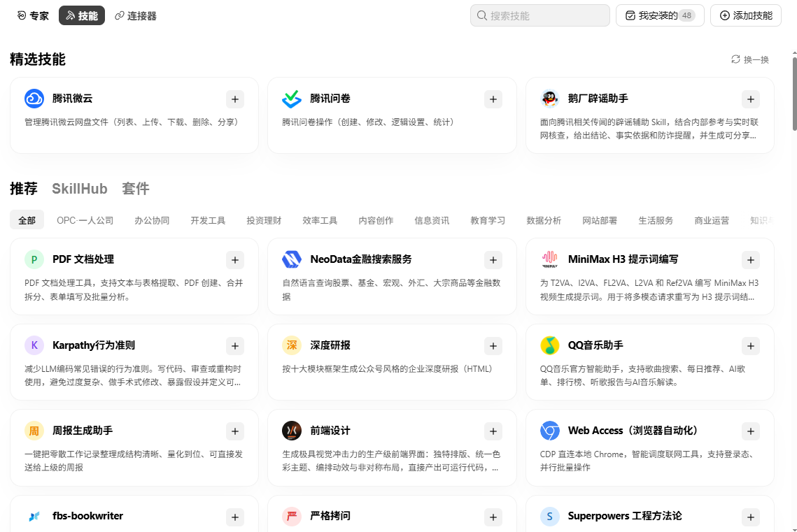Viewport: 797px width, 532px height.
Task: Filter by 教育学习 category
Action: (488, 220)
